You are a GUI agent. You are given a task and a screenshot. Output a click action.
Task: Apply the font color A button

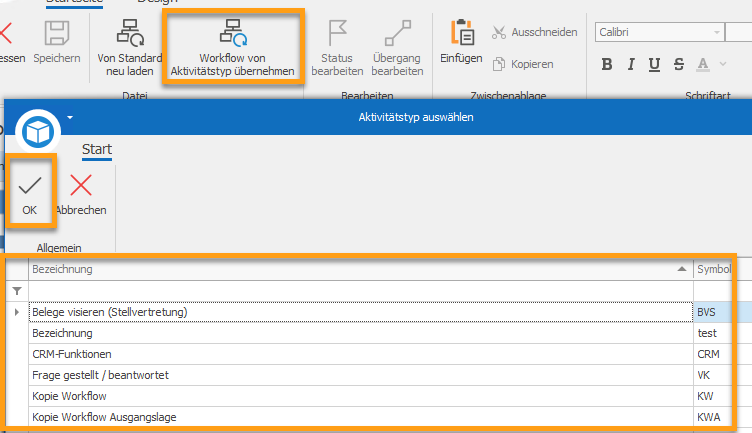(703, 64)
